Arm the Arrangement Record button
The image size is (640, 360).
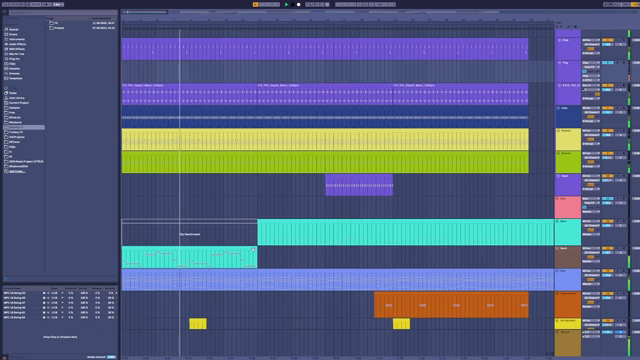click(298, 4)
